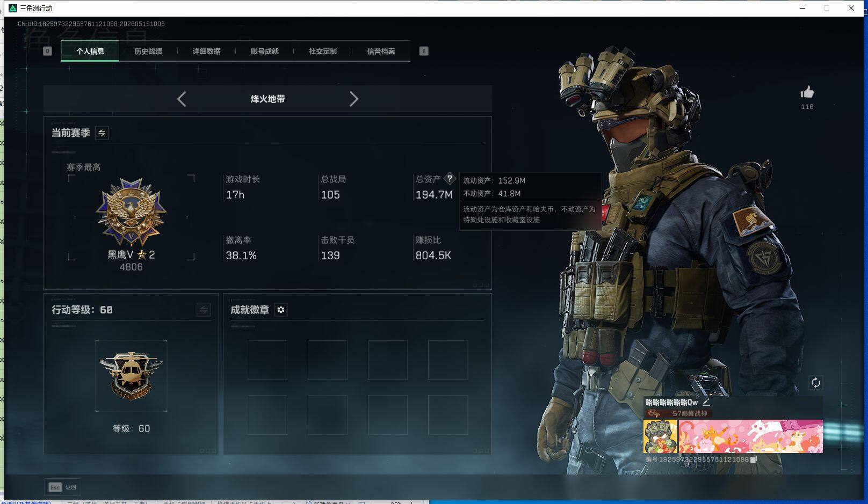The image size is (868, 504).
Task: Click the rank score 4806
Action: point(131,267)
